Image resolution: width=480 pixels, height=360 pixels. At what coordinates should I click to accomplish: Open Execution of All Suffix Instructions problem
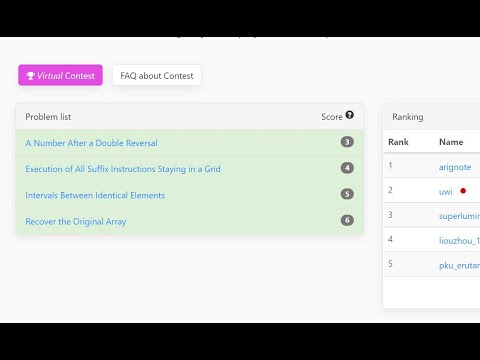(x=123, y=169)
